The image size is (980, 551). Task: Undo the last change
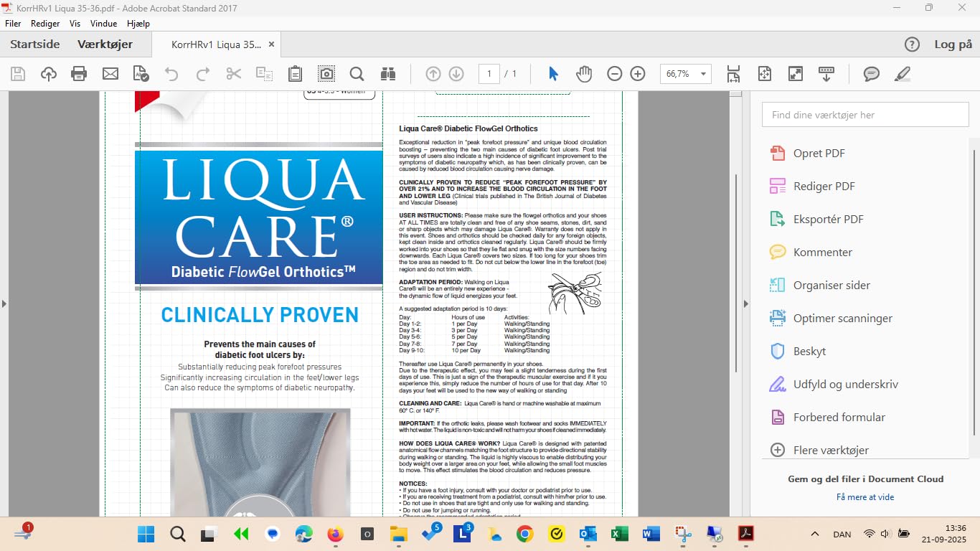pyautogui.click(x=171, y=74)
